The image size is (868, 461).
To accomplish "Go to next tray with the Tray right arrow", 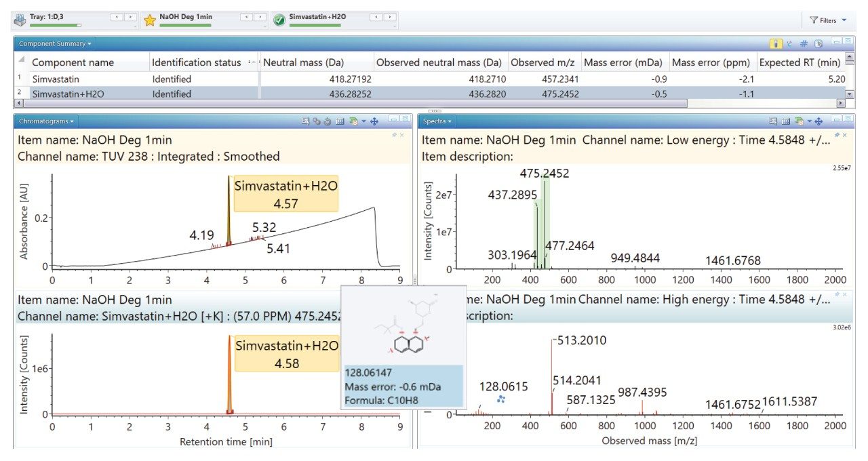I will [x=130, y=17].
